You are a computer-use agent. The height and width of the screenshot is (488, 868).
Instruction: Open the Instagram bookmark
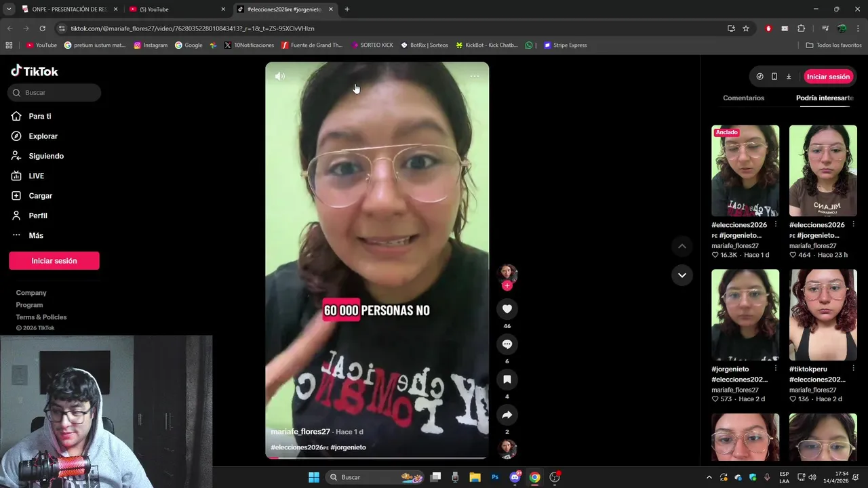151,45
